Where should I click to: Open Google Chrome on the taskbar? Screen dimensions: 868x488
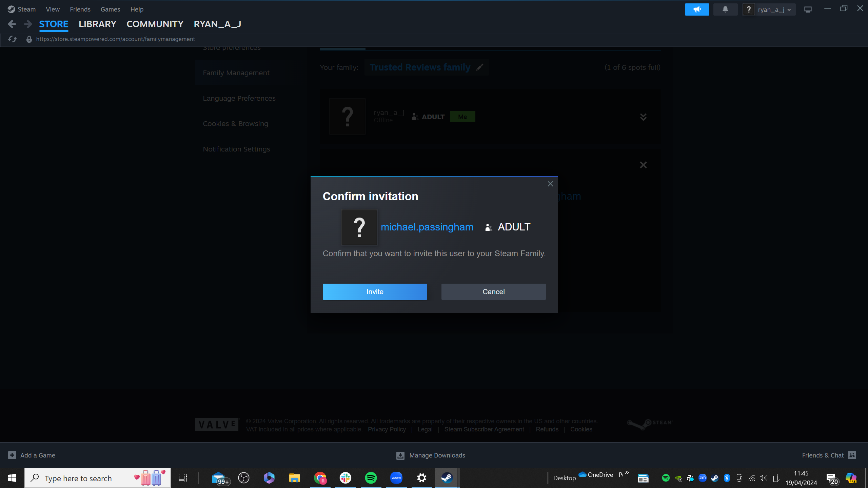(320, 478)
